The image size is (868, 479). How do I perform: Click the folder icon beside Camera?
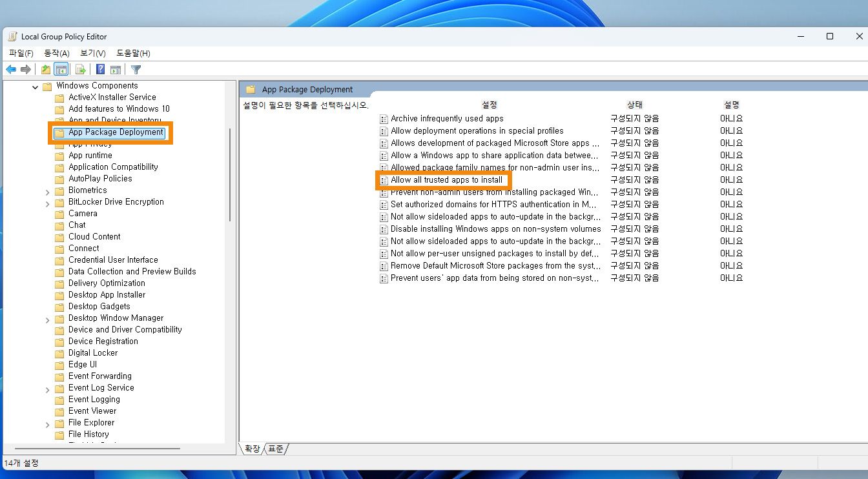(x=59, y=214)
